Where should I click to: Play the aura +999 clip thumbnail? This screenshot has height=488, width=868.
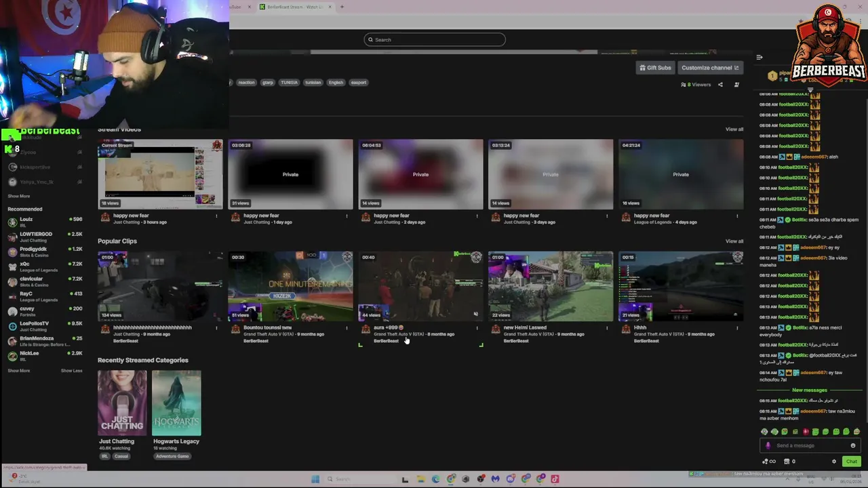(x=420, y=286)
